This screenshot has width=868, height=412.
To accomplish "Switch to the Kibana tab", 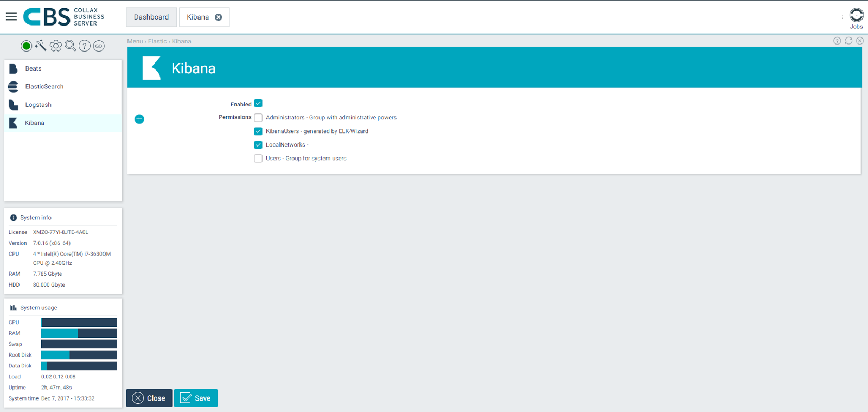I will [204, 17].
